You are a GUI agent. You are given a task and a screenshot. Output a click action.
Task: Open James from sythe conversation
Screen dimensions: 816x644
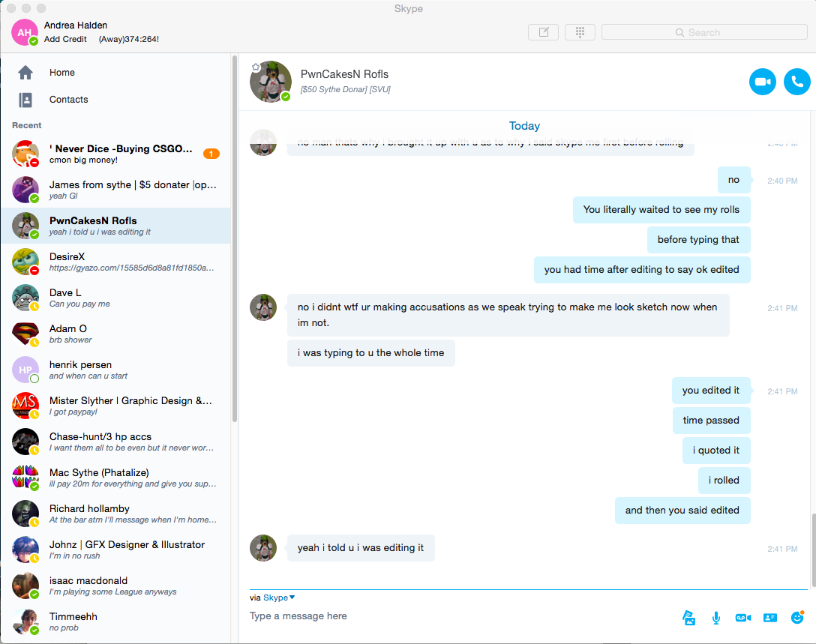pos(115,190)
